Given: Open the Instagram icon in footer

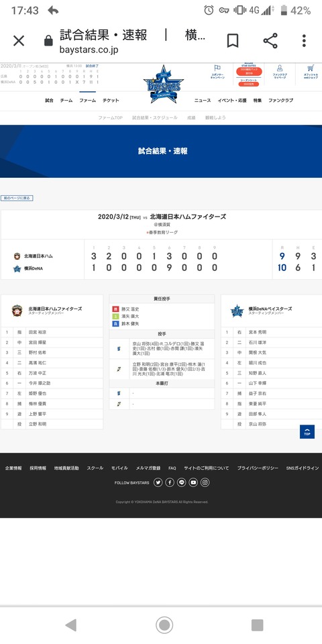Looking at the screenshot, I should point(205,482).
